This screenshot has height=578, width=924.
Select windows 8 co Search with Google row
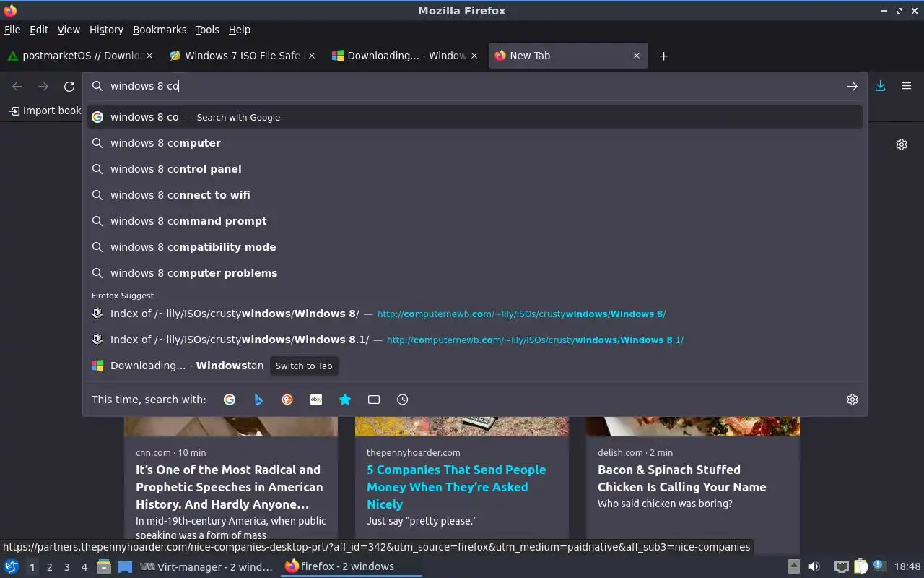coord(475,117)
